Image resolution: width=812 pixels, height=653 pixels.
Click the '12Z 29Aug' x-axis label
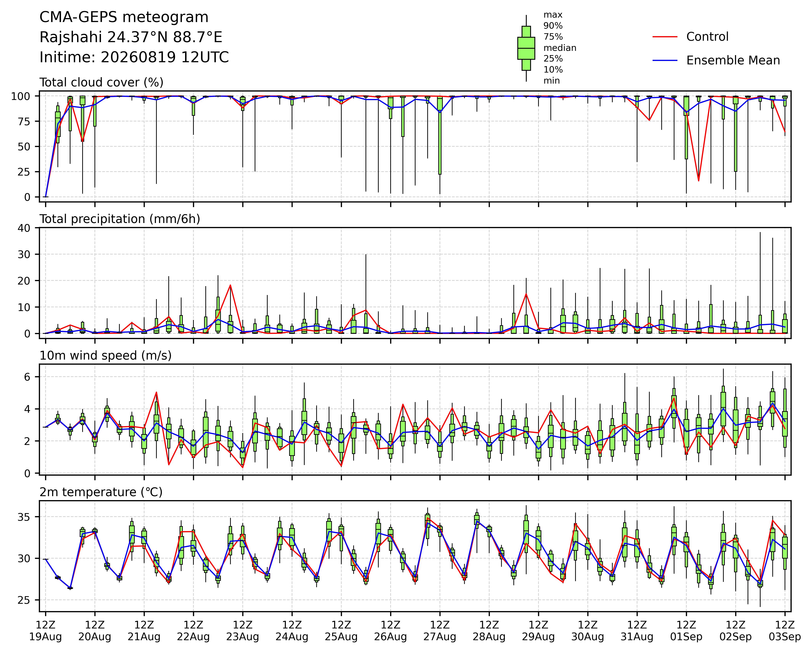[538, 631]
